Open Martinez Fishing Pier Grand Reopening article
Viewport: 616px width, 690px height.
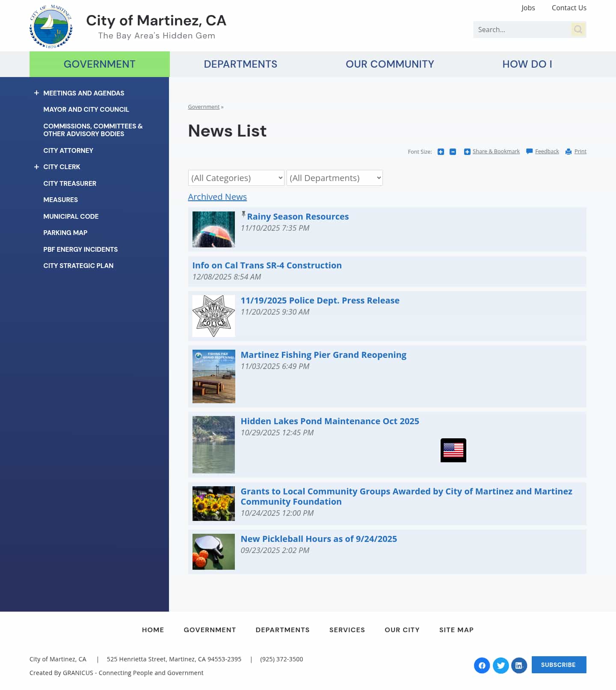point(323,355)
